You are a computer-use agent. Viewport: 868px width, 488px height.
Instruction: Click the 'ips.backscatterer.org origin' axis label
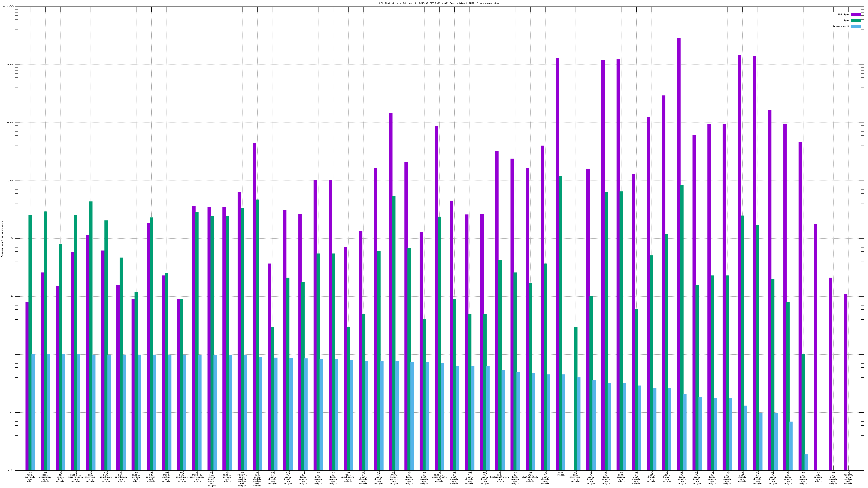500,477
